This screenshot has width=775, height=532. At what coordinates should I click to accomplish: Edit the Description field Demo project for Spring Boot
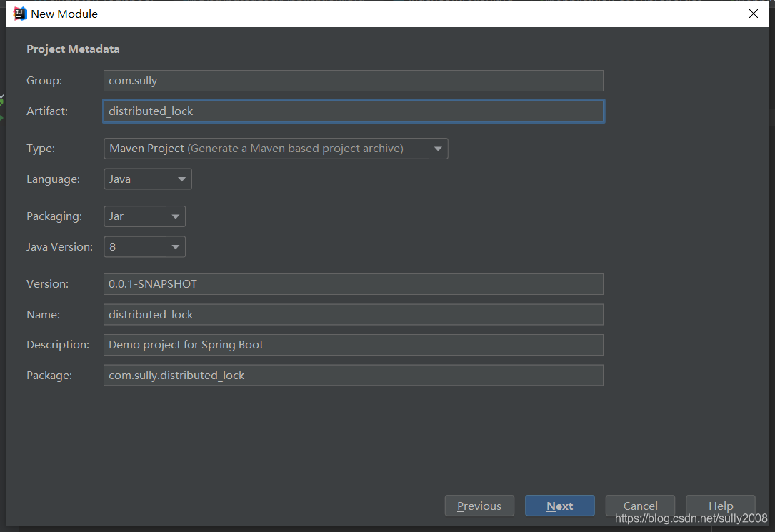(x=354, y=345)
